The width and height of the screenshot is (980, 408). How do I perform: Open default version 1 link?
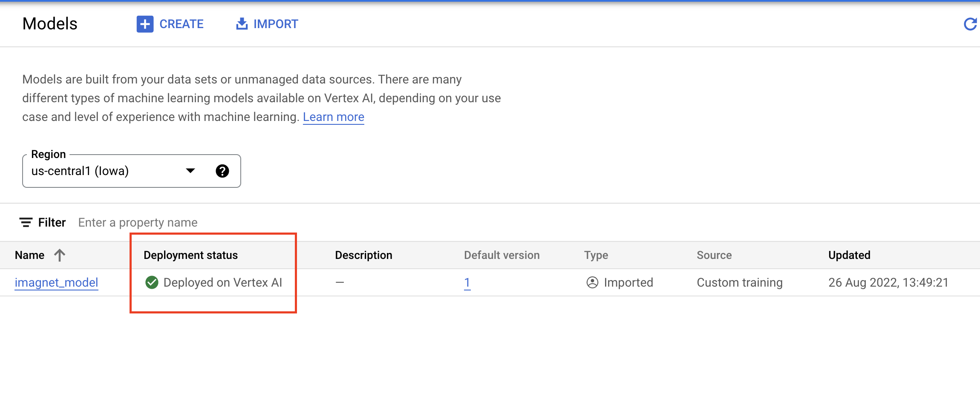[467, 282]
